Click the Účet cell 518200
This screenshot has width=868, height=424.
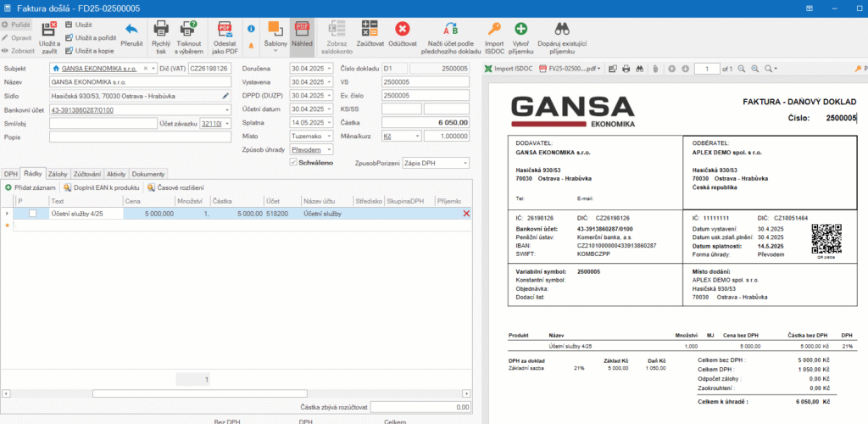(282, 213)
